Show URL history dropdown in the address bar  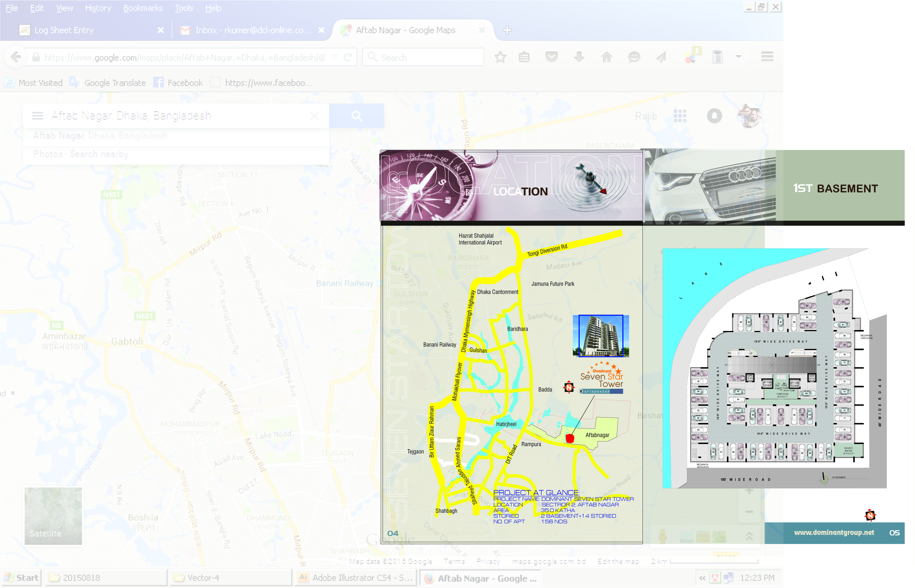[335, 57]
